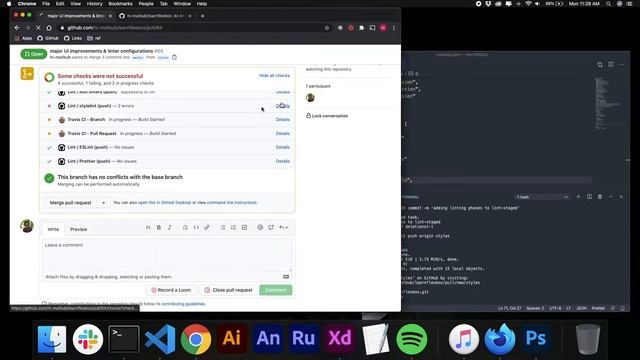Open saved replies dropdown in the comment toolbar

(x=283, y=227)
